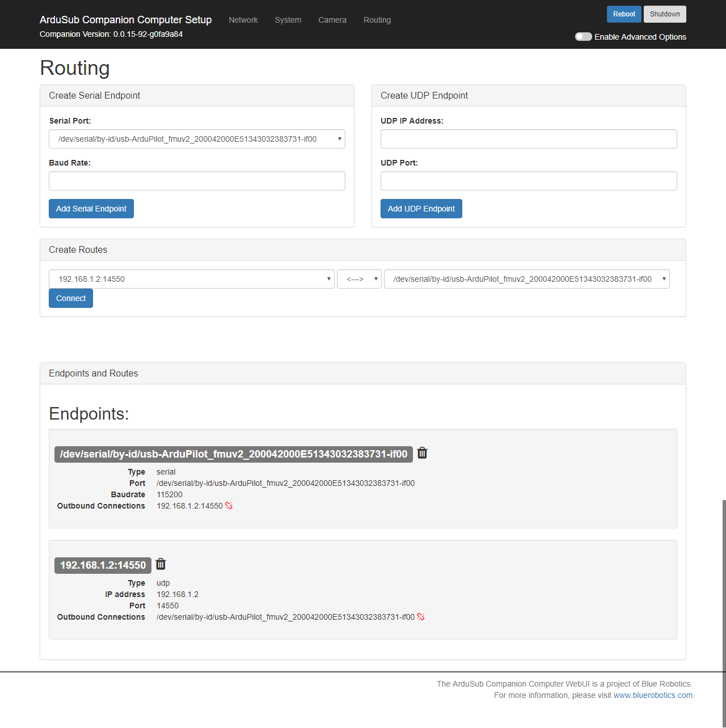The width and height of the screenshot is (726, 728).
Task: Toggle Enable Advanced Options switch
Action: tap(583, 37)
